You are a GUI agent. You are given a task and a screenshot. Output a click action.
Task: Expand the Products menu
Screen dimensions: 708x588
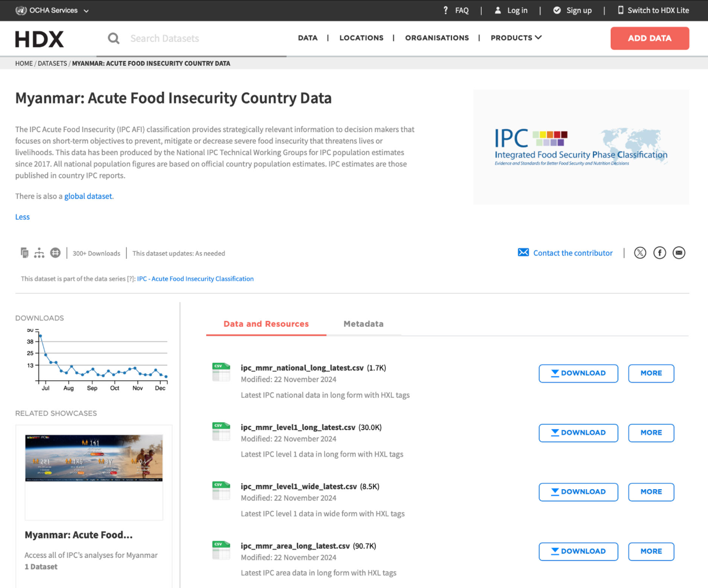pos(516,38)
